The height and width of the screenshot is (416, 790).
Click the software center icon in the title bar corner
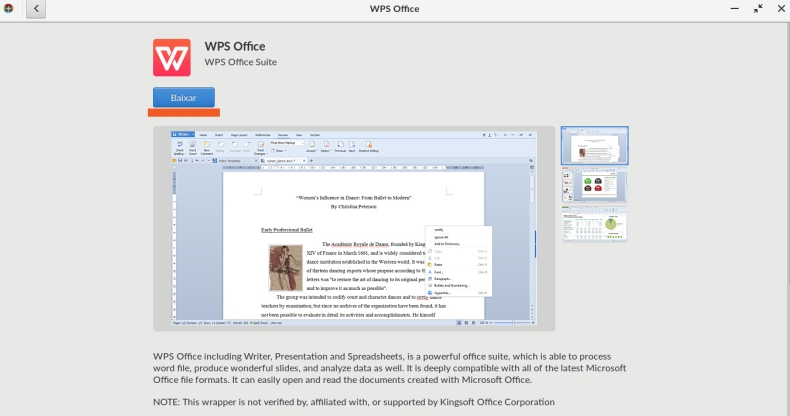(x=9, y=9)
